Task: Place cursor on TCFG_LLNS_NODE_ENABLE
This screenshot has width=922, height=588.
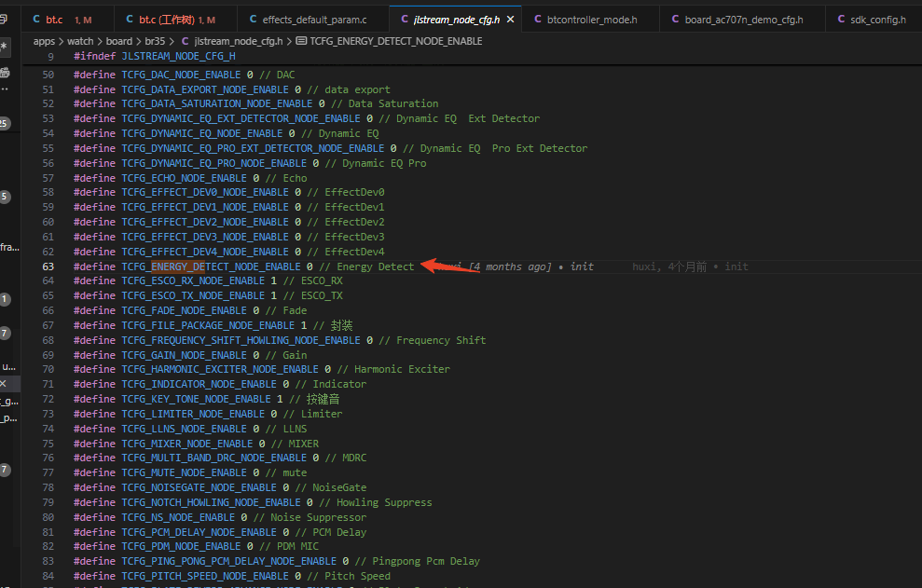Action: 184,429
